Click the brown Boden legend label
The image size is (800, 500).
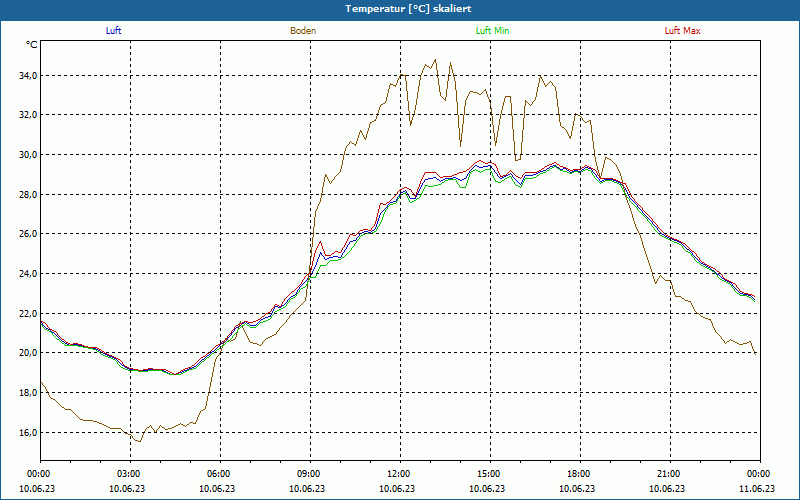tap(303, 31)
